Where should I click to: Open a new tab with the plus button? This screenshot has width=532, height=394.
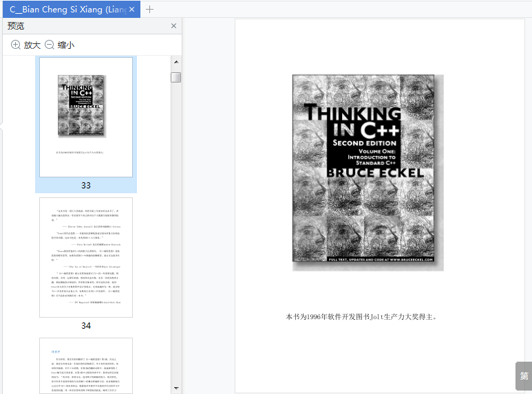pyautogui.click(x=149, y=10)
